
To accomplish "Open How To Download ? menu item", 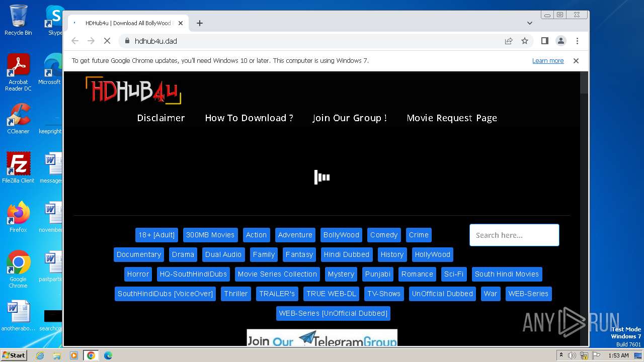I will point(249,118).
